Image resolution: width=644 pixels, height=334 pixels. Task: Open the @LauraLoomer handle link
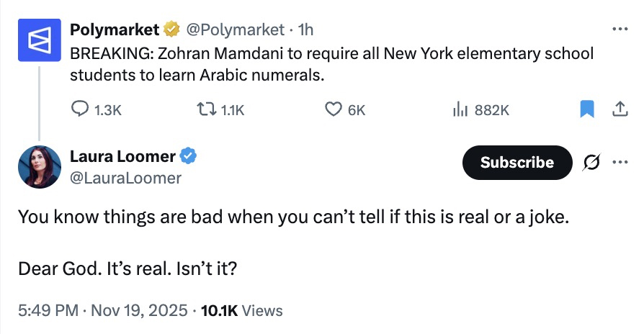(125, 177)
